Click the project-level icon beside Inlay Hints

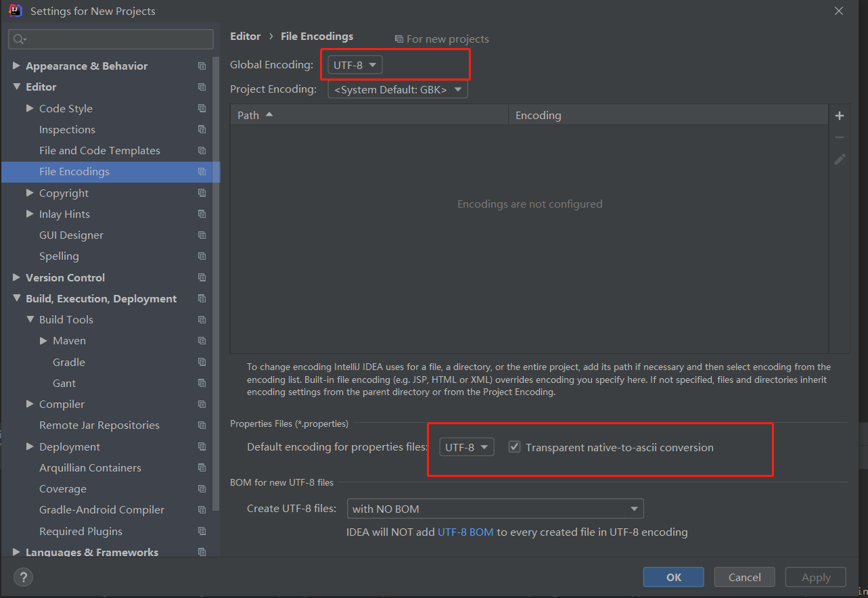pyautogui.click(x=202, y=214)
